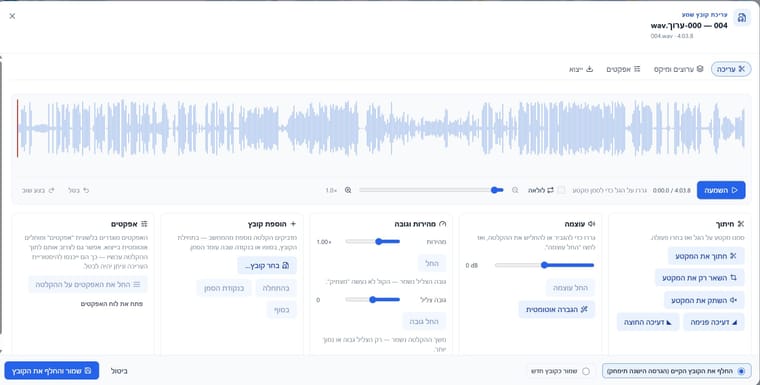The height and width of the screenshot is (385, 760).
Task: Click the plus icon in הוספת קובץ heading
Action: (293, 224)
